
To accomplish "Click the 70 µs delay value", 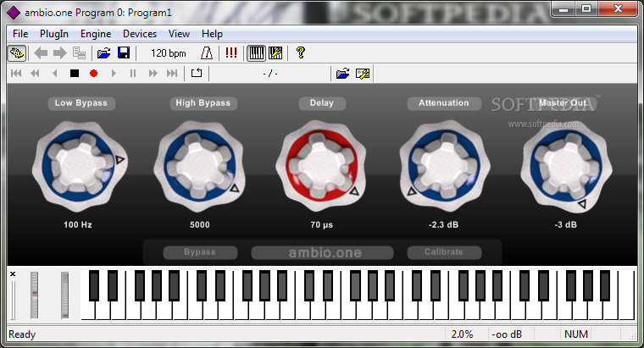I will 322,225.
